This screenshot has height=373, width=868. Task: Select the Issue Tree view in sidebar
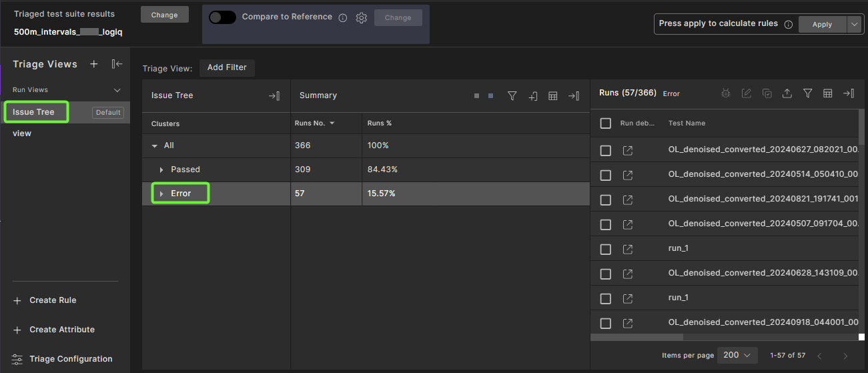(34, 112)
